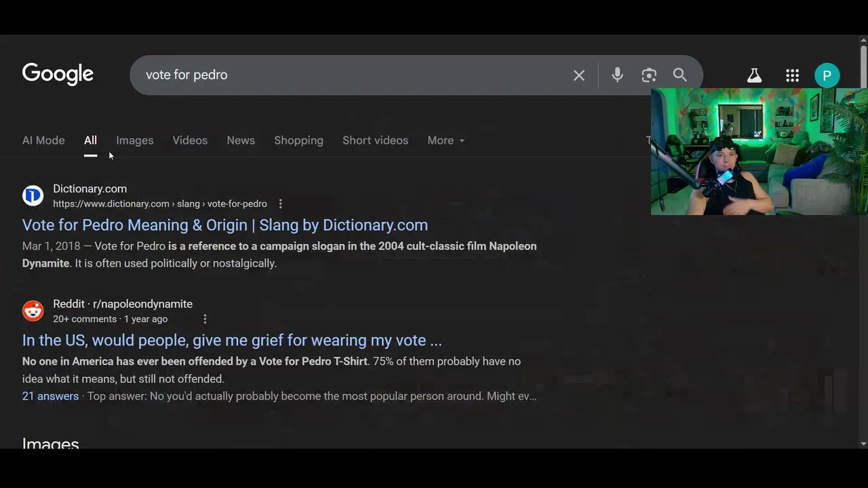The image size is (868, 488).
Task: Switch to Images tab
Action: [x=134, y=140]
